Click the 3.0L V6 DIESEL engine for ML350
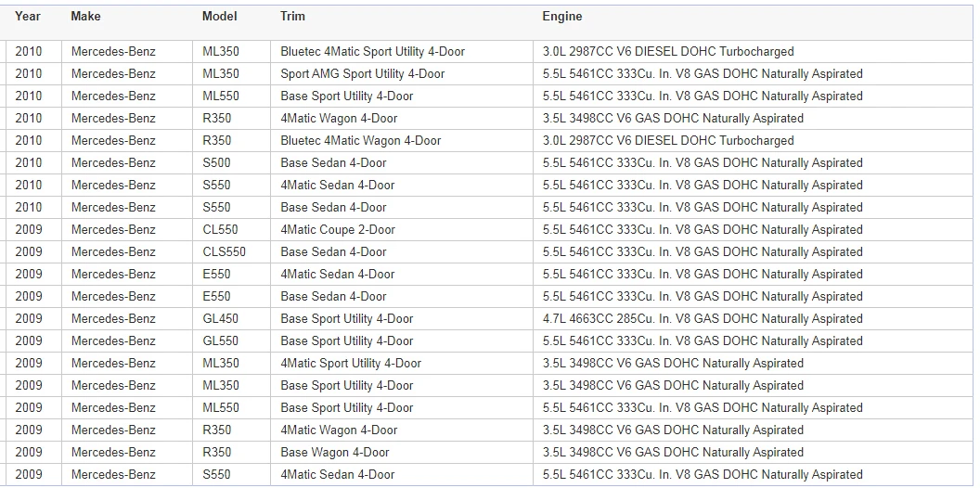This screenshot has height=488, width=980. (754, 52)
